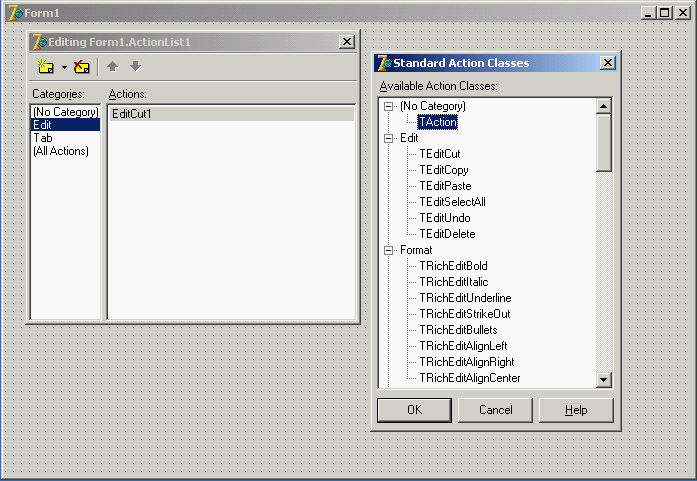
Task: Close the Standard Action Classes dialog
Action: click(x=607, y=63)
